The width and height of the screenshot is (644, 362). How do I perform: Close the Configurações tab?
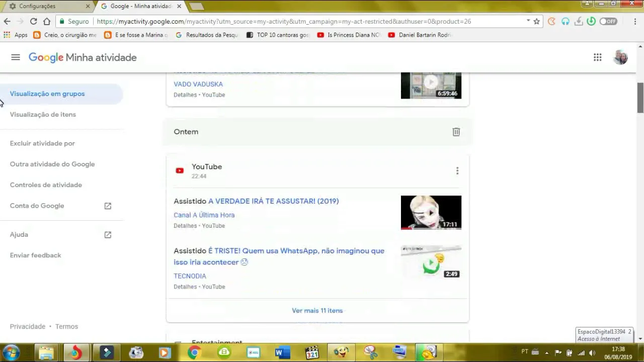[x=88, y=6]
